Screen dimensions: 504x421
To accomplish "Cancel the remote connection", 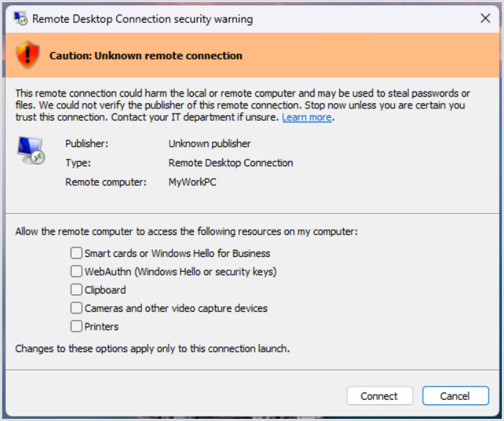I will point(455,396).
